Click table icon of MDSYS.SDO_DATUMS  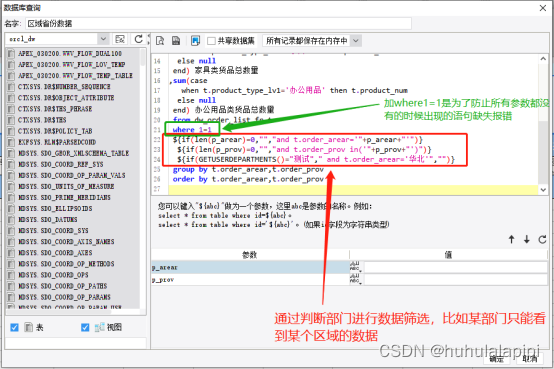(11, 220)
